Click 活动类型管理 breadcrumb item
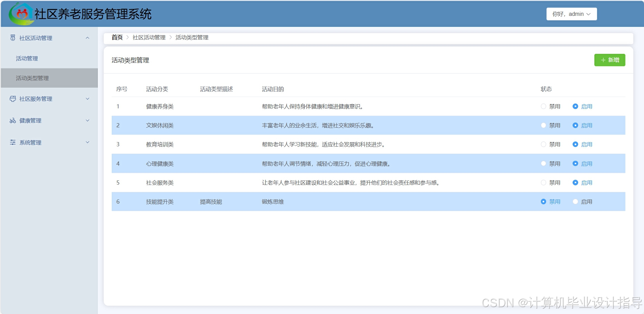 click(x=192, y=37)
